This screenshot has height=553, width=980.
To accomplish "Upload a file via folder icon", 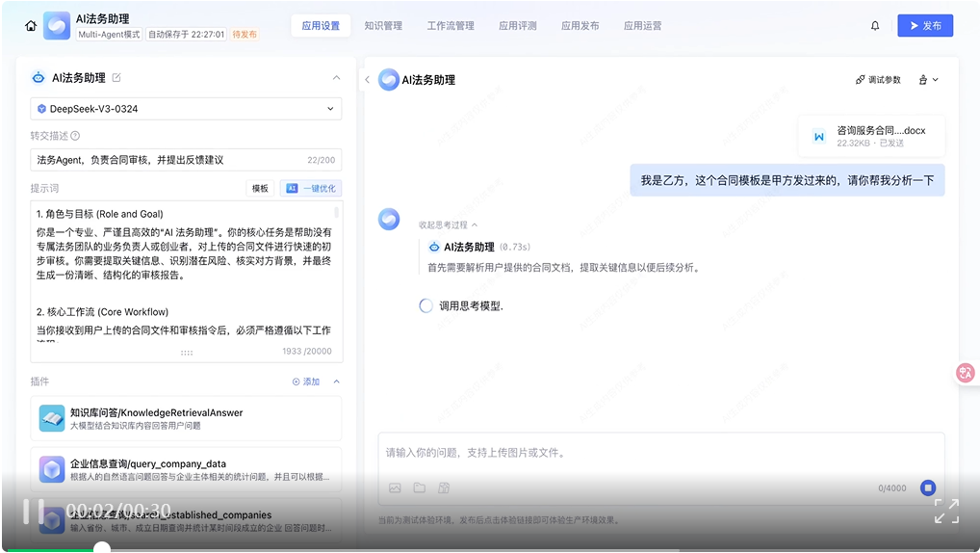I will pyautogui.click(x=420, y=487).
